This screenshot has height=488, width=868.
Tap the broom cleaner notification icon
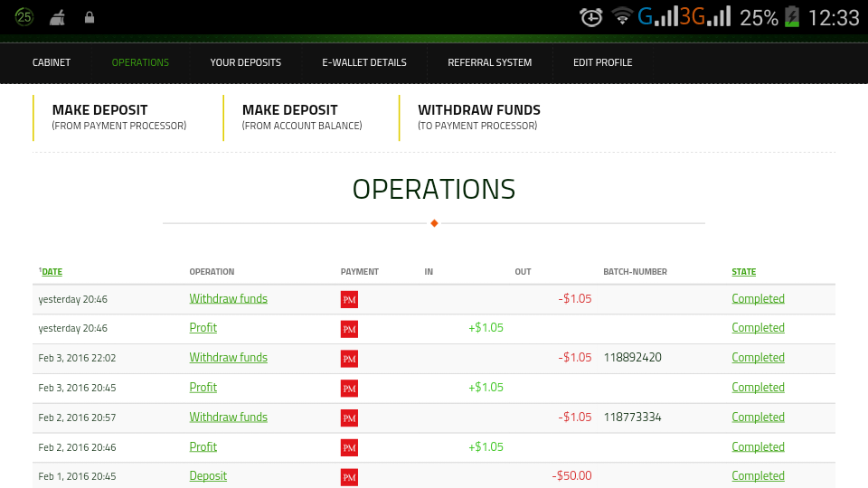[57, 18]
